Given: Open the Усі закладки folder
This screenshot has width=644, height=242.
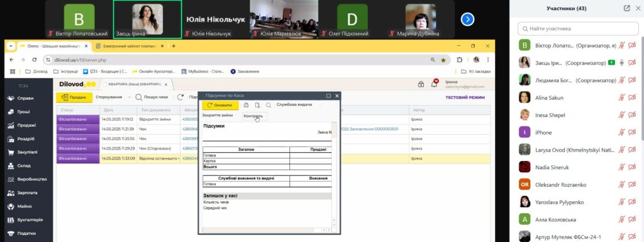Looking at the screenshot, I should [475, 72].
